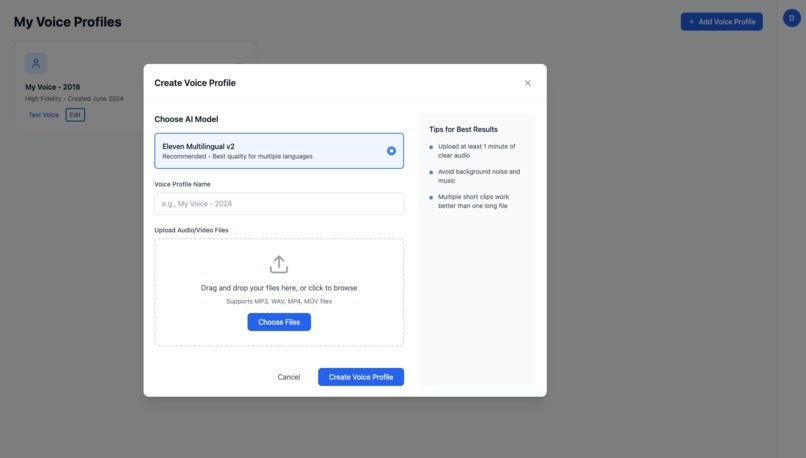The width and height of the screenshot is (806, 458).
Task: Click the tip about avoiding background noise
Action: tap(479, 176)
